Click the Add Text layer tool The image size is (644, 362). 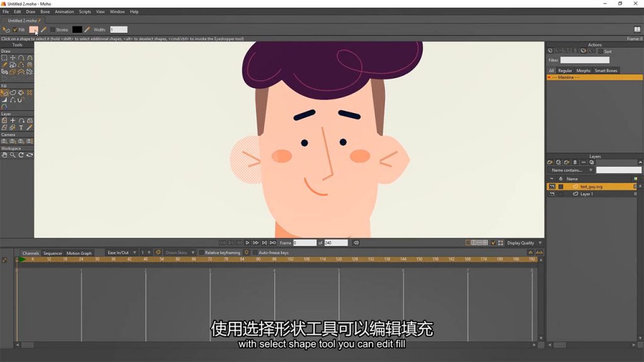[x=21, y=127]
